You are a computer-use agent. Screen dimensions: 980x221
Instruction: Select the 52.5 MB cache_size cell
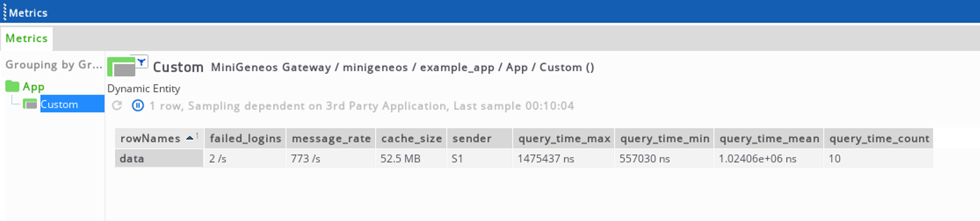[411, 158]
